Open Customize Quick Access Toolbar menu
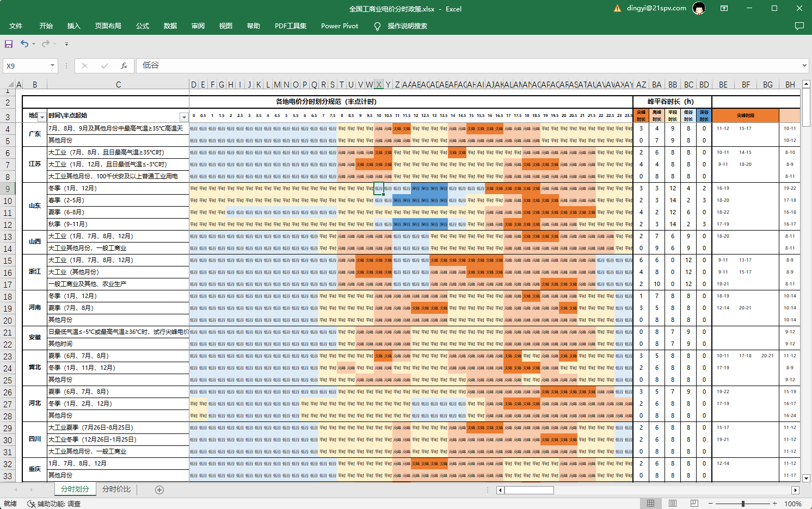The image size is (812, 509). (66, 44)
